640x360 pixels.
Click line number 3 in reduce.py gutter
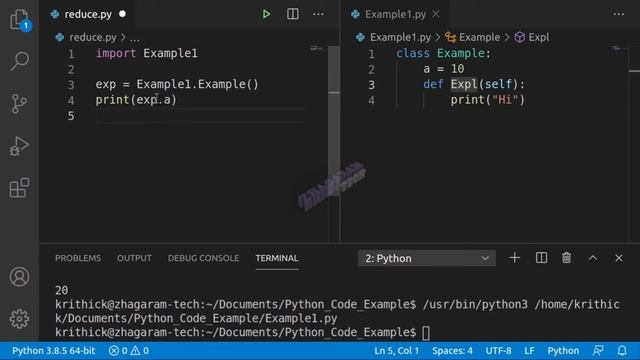pos(71,85)
